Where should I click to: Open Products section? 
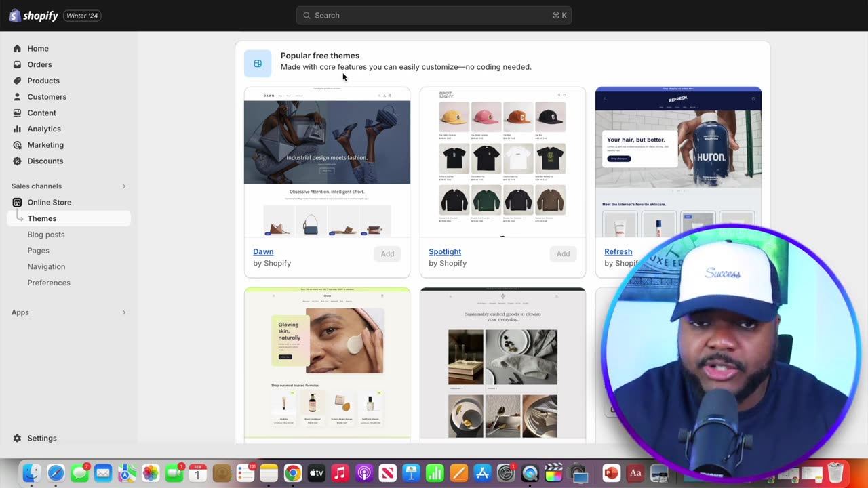point(43,81)
